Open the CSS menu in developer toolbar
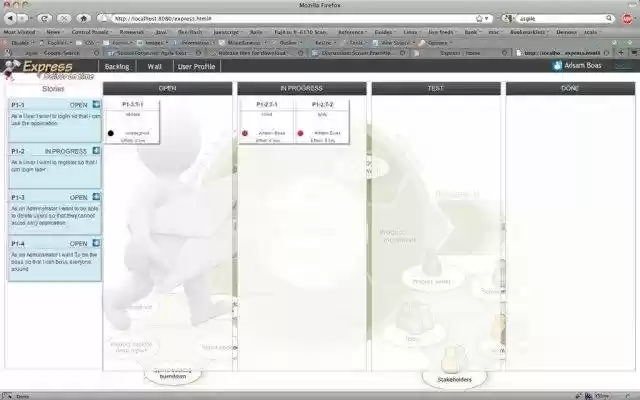This screenshot has width=640, height=400. (89, 42)
